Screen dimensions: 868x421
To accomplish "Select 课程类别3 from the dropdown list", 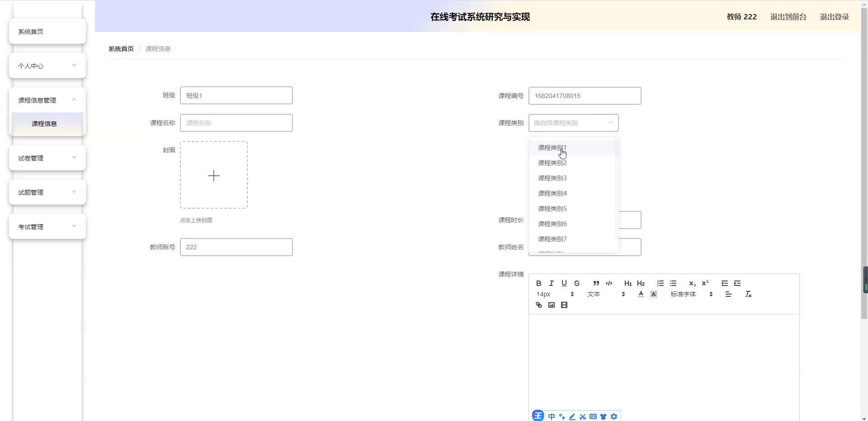I will pos(552,178).
